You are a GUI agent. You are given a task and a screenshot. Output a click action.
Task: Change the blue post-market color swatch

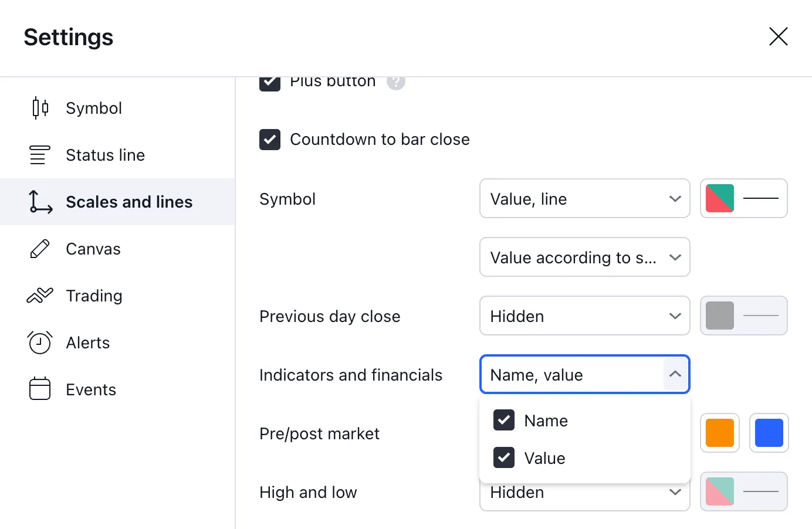[769, 433]
